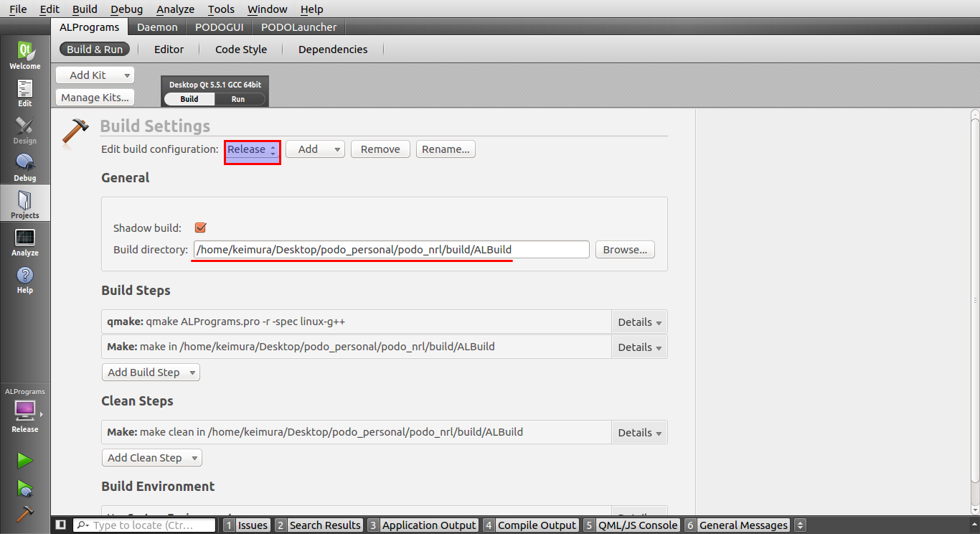Switch to the Daemon project tab
This screenshot has width=980, height=534.
pos(157,27)
